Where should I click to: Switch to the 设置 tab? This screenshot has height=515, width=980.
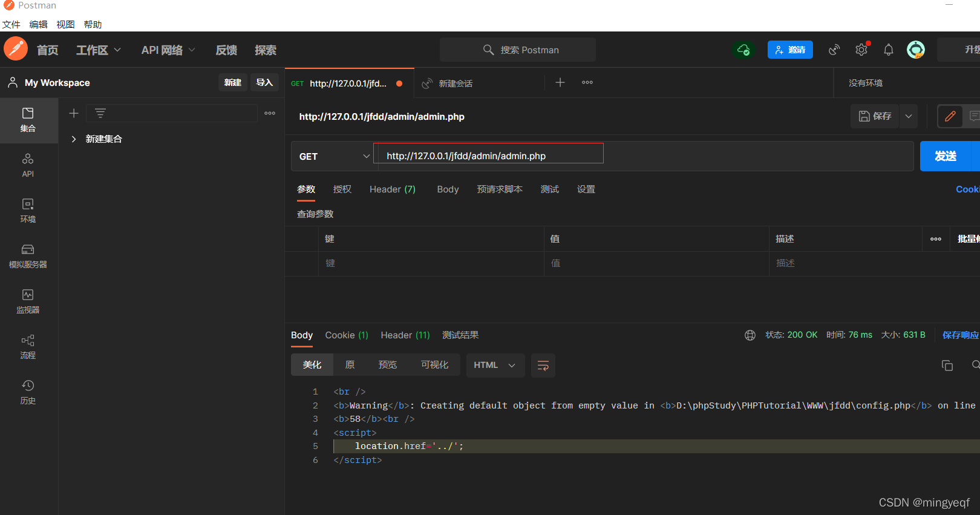(586, 189)
